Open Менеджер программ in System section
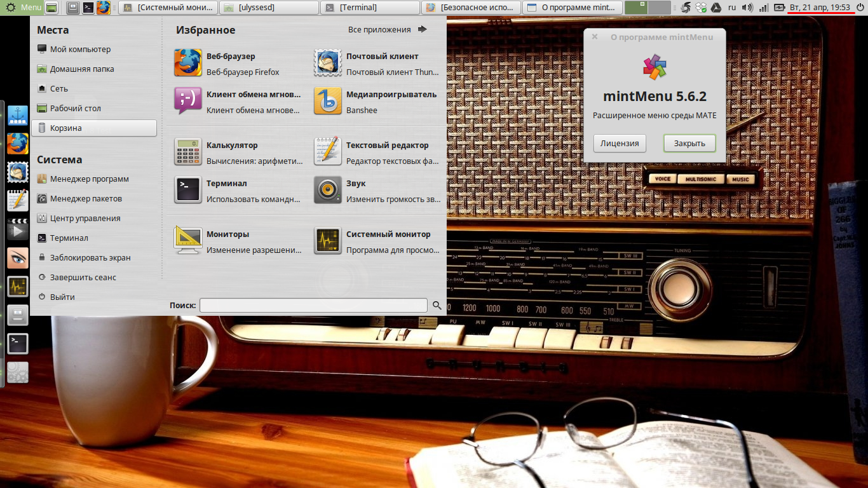The height and width of the screenshot is (488, 868). (94, 179)
